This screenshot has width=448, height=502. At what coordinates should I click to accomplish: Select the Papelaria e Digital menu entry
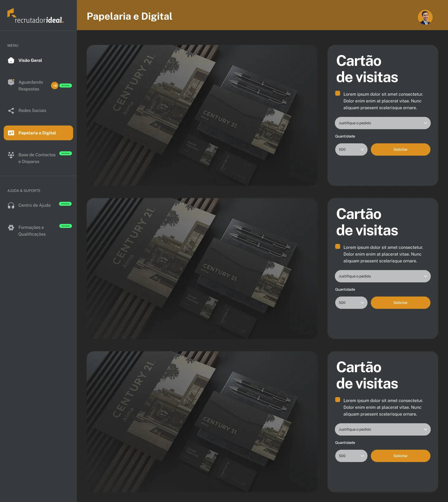[x=38, y=133]
